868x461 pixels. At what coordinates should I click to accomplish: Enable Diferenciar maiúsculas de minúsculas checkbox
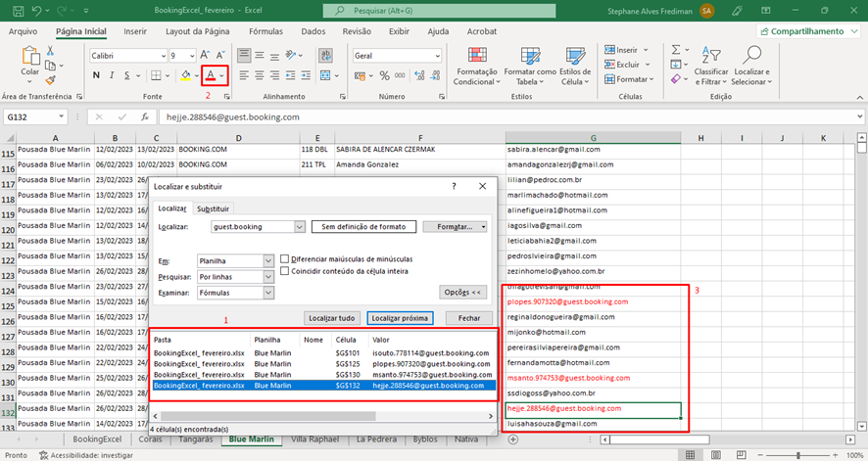click(285, 259)
